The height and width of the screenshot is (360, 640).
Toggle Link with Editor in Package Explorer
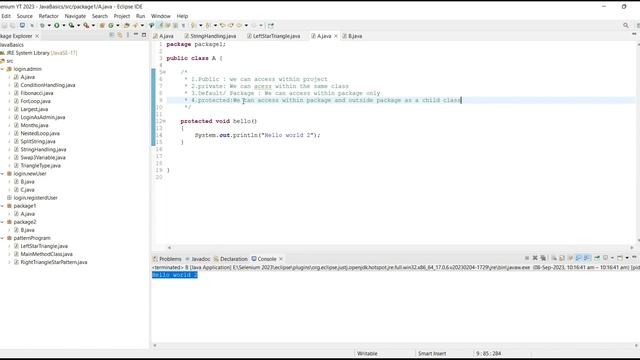click(x=119, y=36)
